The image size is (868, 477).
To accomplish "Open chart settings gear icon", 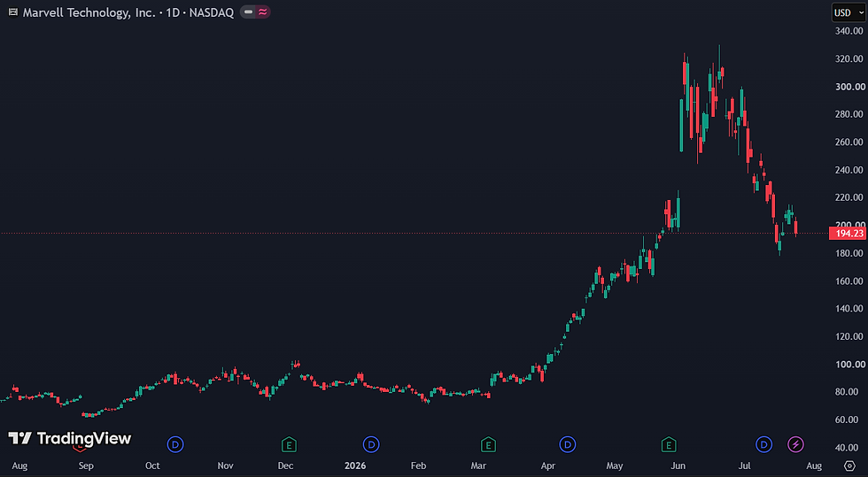I will [849, 465].
